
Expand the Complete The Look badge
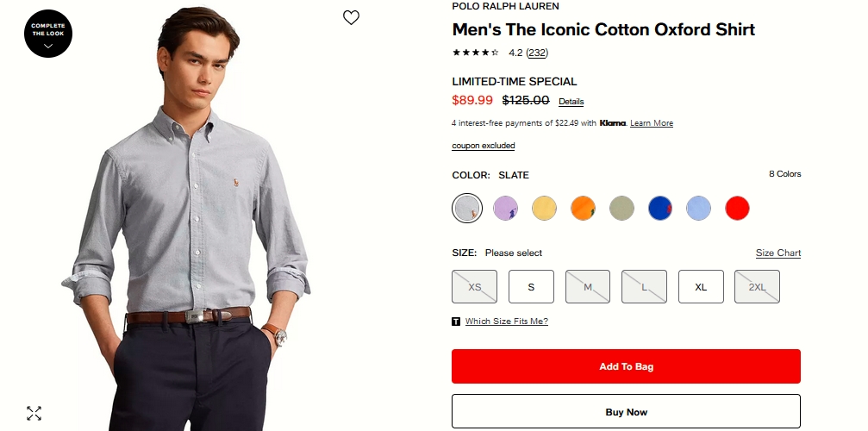pyautogui.click(x=48, y=34)
